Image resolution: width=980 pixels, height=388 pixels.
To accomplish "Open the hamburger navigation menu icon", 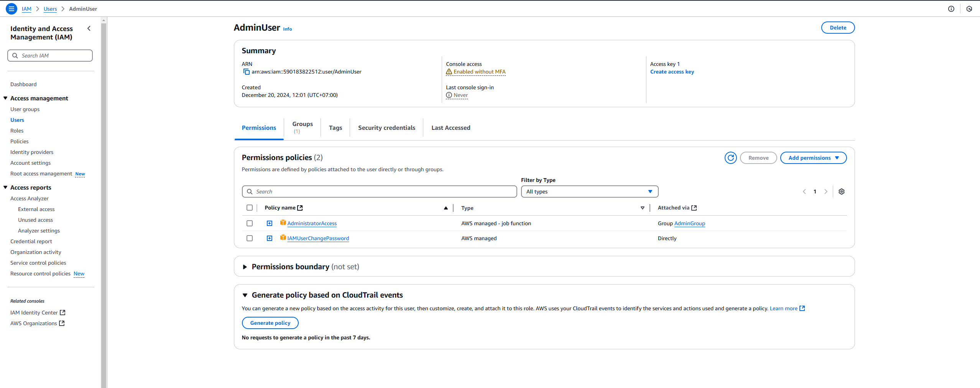I will (x=12, y=8).
